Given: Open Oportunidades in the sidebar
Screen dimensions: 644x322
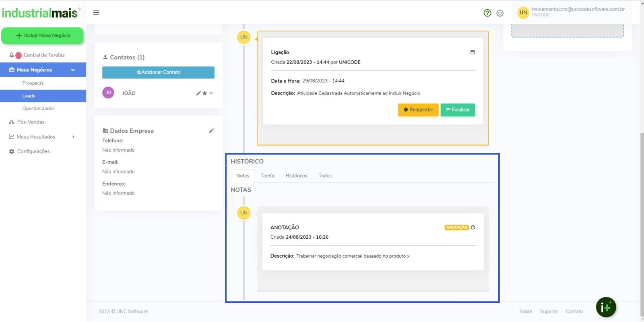Looking at the screenshot, I should [x=38, y=109].
